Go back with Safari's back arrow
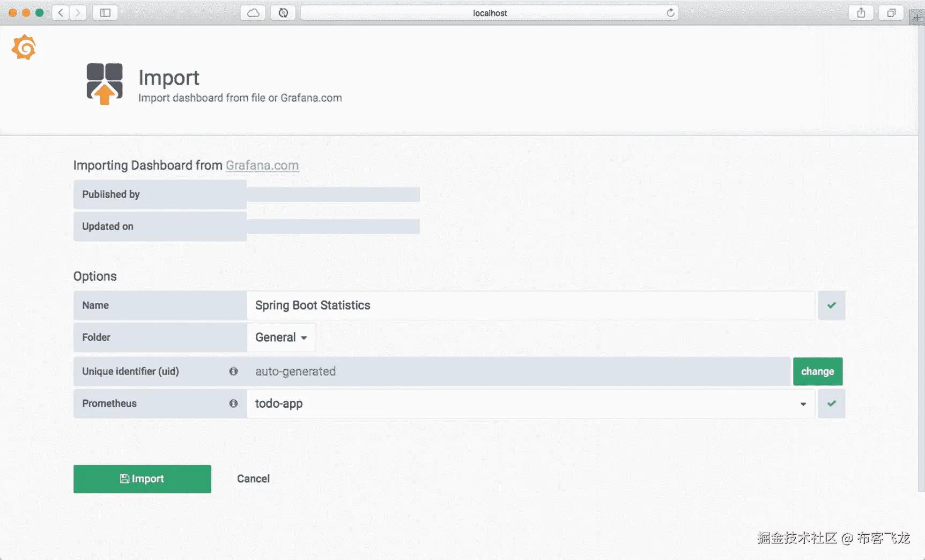Screen dimensions: 925x560 pos(61,13)
